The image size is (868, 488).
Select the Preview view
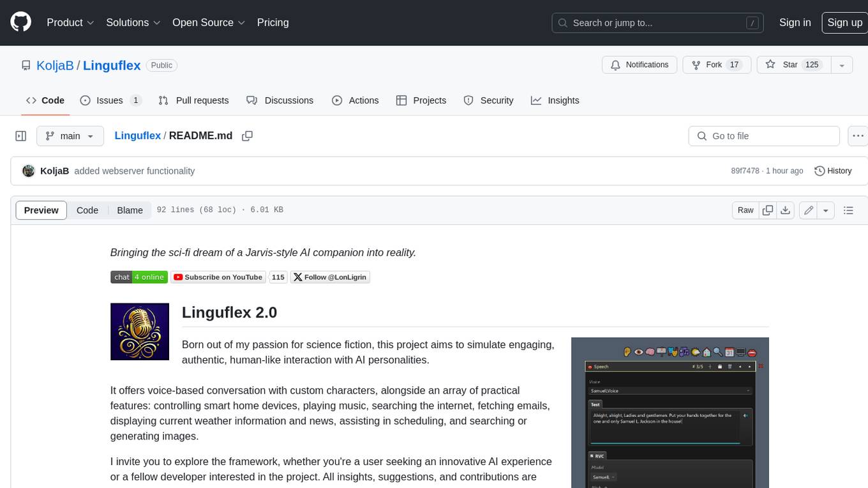click(41, 210)
